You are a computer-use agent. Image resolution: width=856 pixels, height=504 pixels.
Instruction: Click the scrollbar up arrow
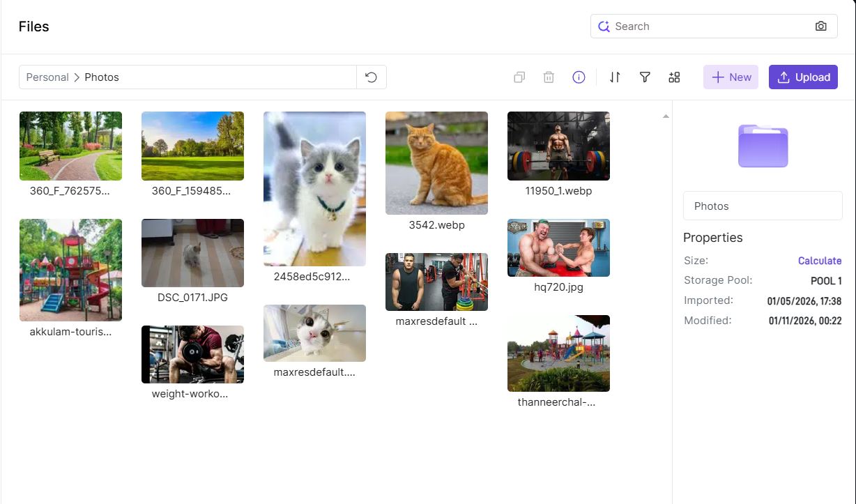click(x=666, y=116)
